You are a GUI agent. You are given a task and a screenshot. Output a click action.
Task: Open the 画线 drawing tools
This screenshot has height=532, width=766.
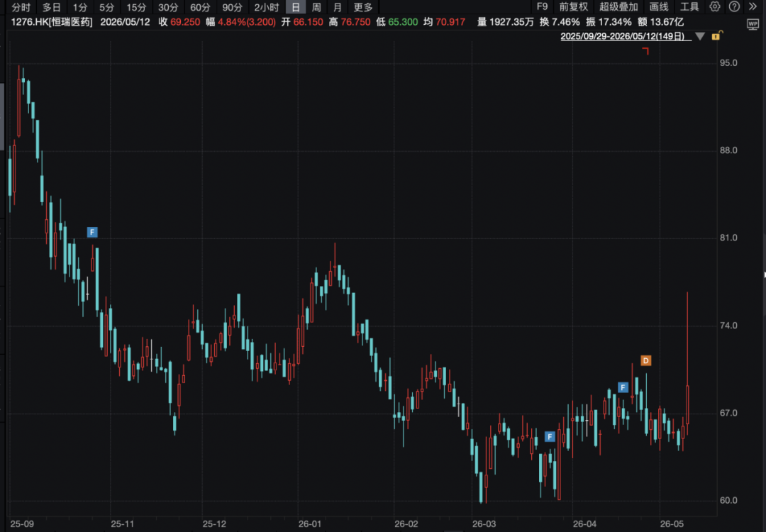(658, 7)
